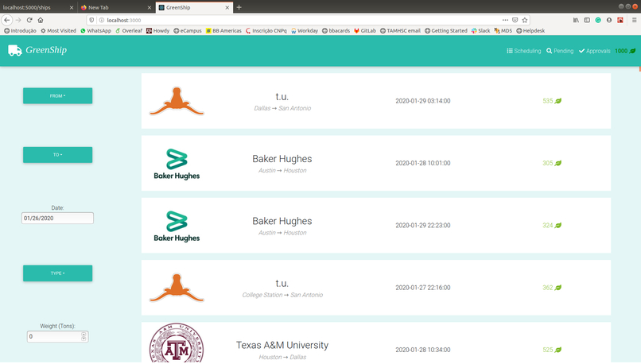Expand the FROM dropdown
The width and height of the screenshot is (641, 364).
57,95
